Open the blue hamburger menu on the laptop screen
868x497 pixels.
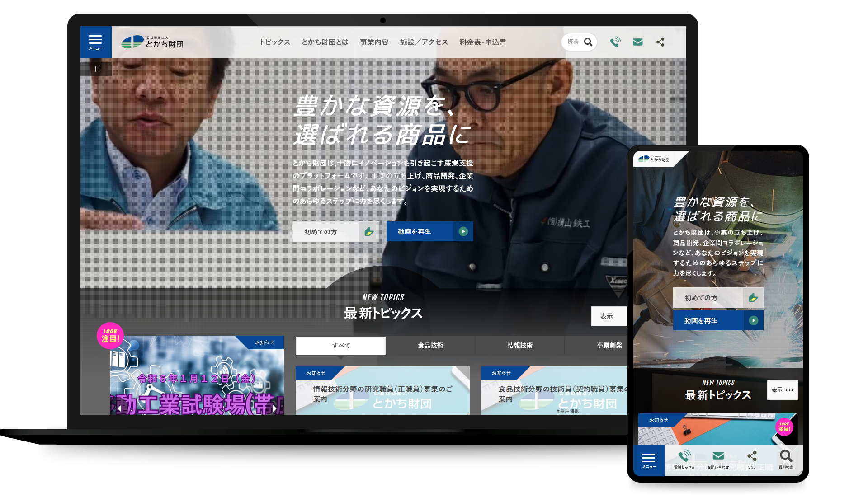(x=95, y=42)
